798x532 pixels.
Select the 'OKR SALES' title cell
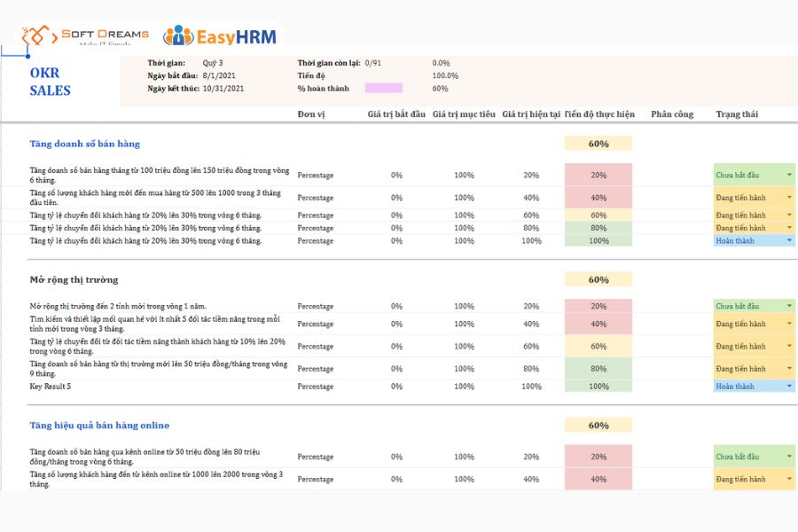pos(50,82)
